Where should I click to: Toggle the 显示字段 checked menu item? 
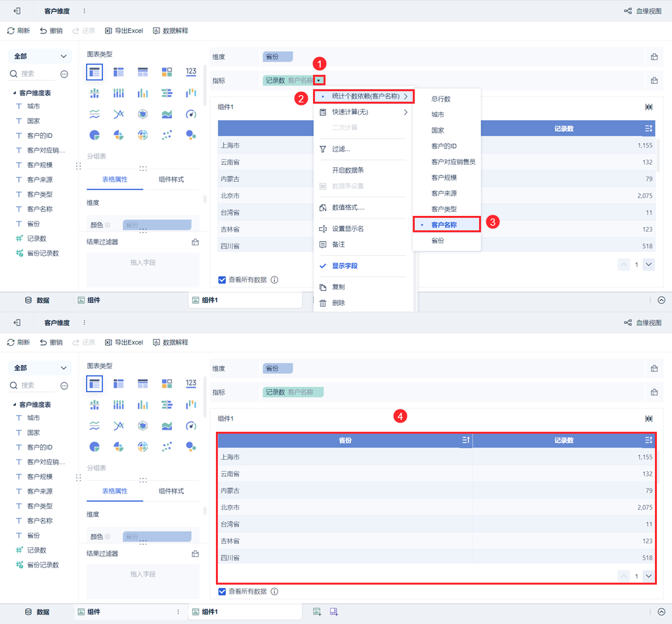[345, 266]
